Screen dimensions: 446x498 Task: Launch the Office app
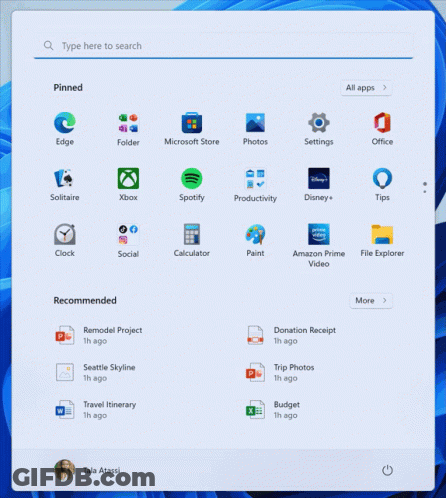(x=382, y=129)
